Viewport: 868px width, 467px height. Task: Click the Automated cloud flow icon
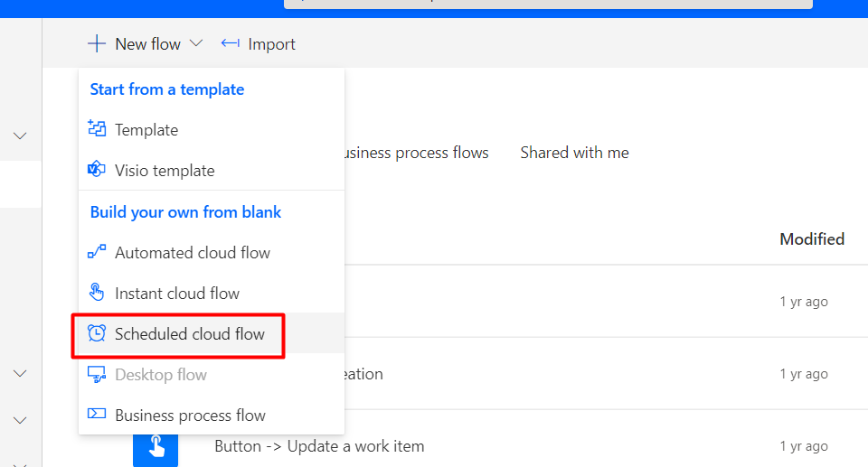[97, 252]
